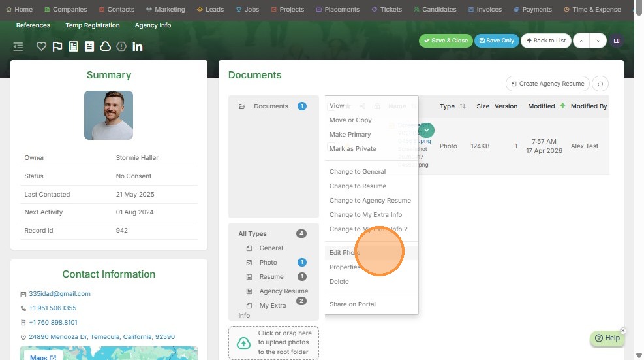Choose Edit Photo menu item
The height and width of the screenshot is (360, 644).
[x=371, y=253]
